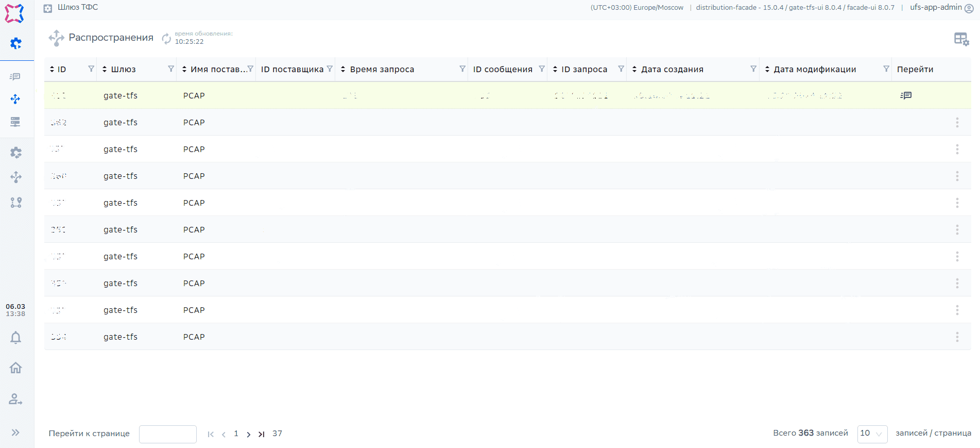980x448 pixels.
Task: Click ufs-app-admin user profile icon
Action: 969,8
